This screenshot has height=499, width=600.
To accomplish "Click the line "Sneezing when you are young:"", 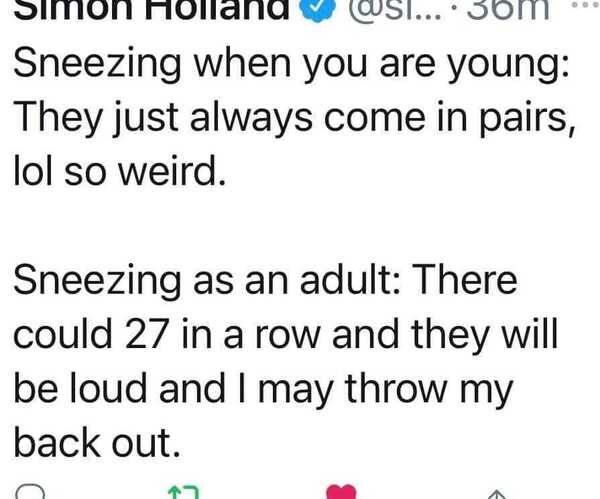I will click(x=291, y=69).
